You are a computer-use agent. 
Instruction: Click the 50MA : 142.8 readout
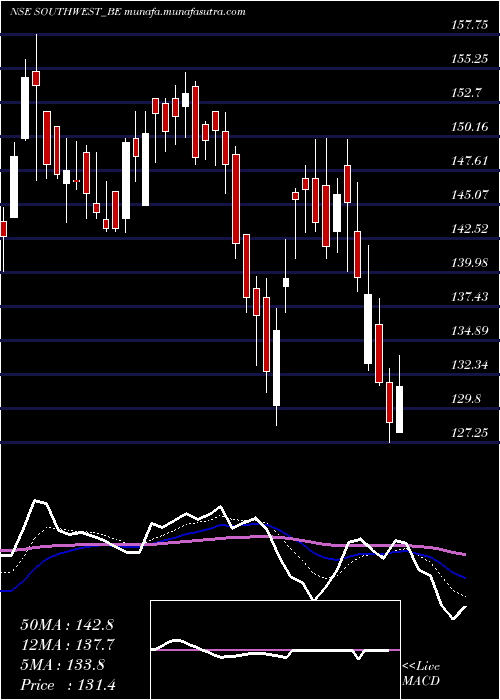tap(68, 625)
